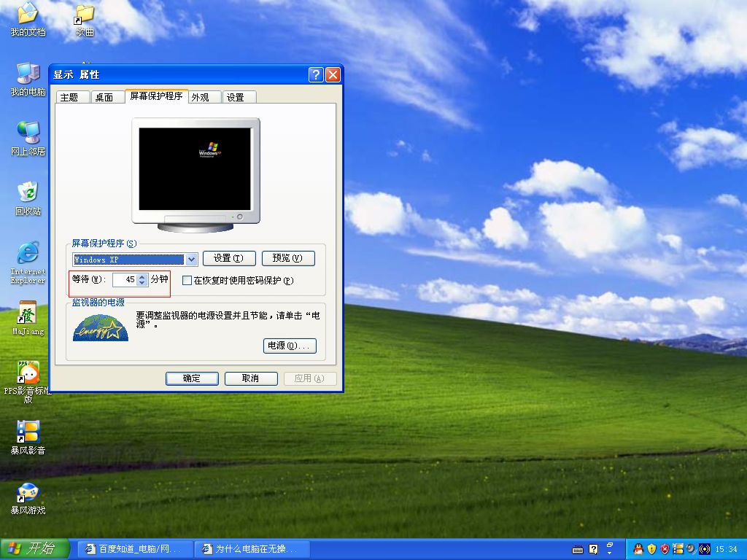Select the Internet Explorer desktop icon
The width and height of the screenshot is (747, 560).
coord(28,262)
